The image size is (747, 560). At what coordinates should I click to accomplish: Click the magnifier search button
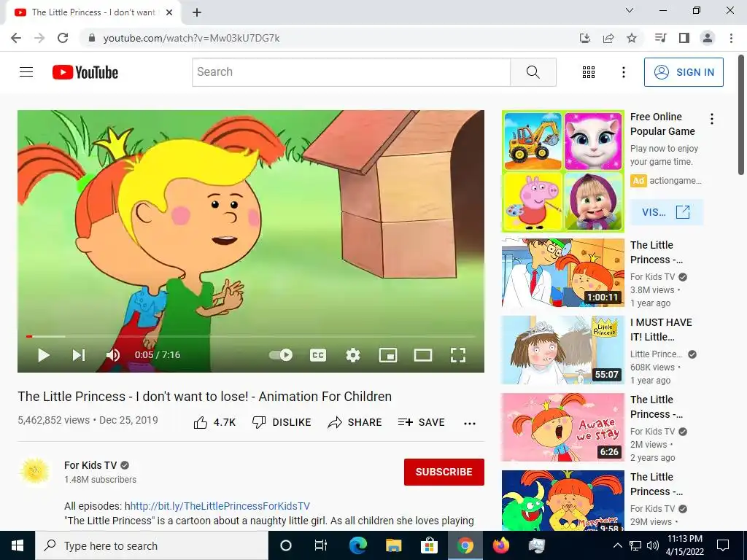point(533,72)
